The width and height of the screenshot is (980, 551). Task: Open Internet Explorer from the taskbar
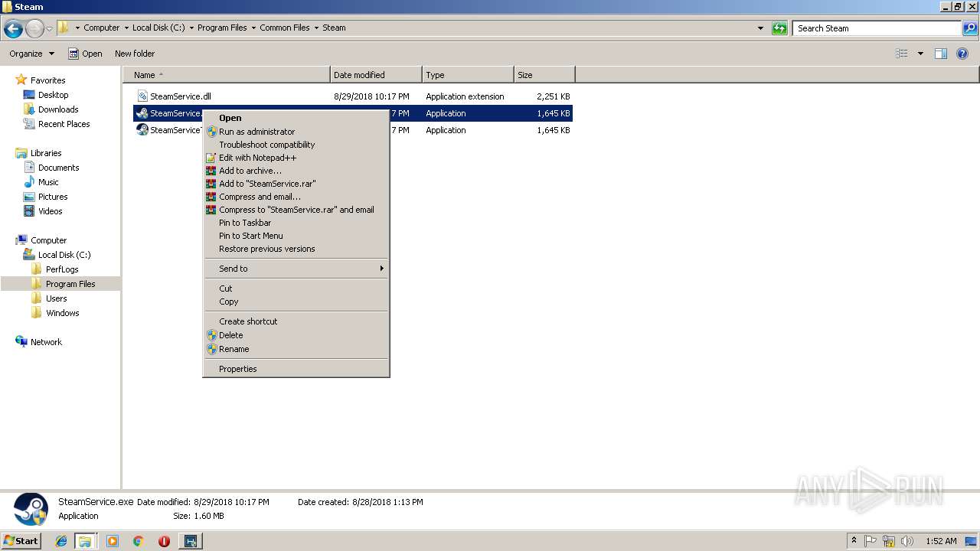pyautogui.click(x=62, y=541)
